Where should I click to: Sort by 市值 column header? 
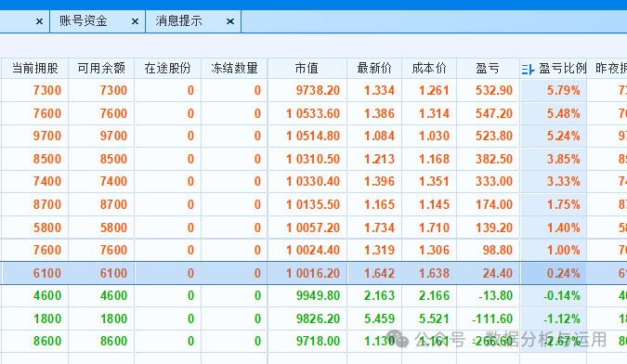(307, 69)
